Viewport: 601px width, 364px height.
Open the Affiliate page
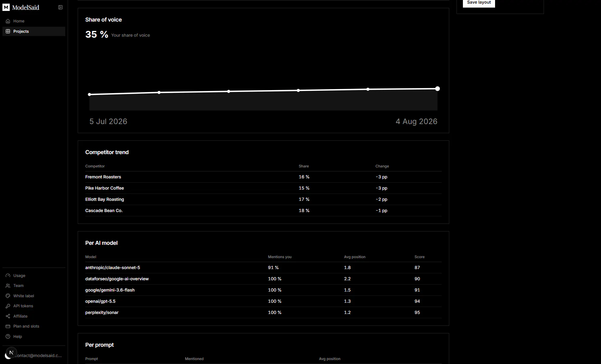(x=34, y=316)
